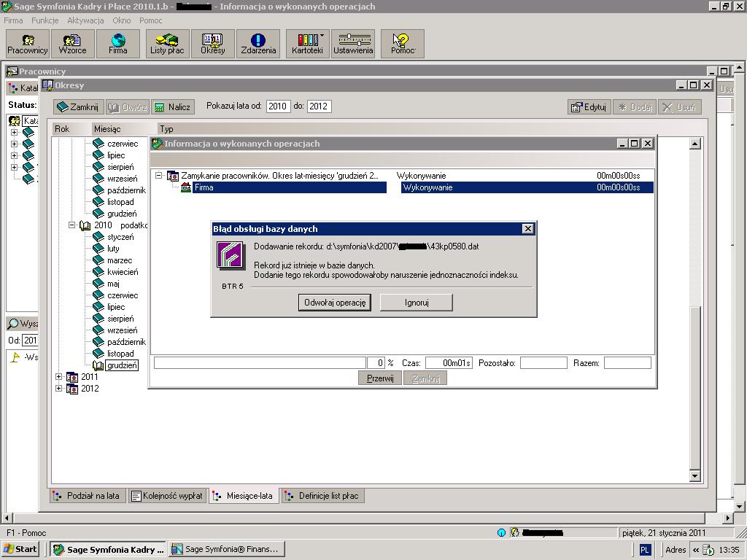Screen dimensions: 747x560
Task: Open the Kartoteki toolbar icon
Action: point(307,44)
